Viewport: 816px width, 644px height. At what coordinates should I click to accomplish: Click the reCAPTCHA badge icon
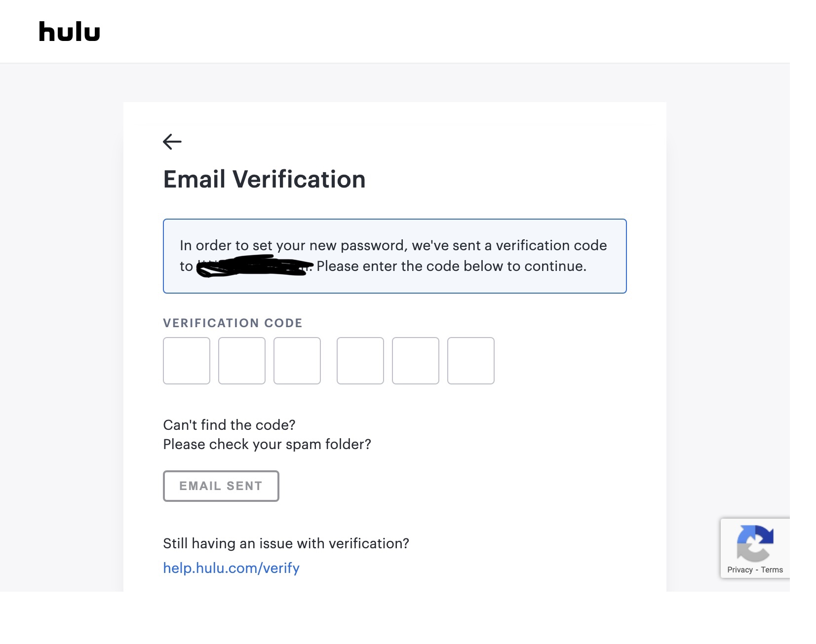click(755, 543)
